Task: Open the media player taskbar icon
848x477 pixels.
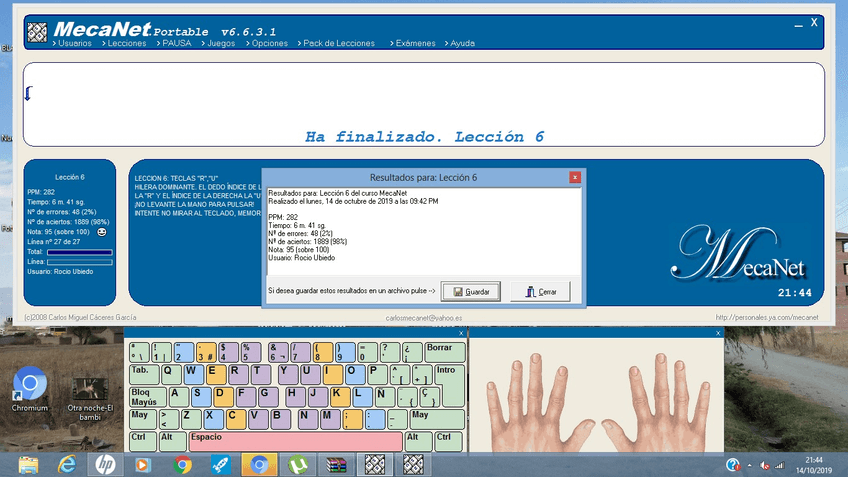Action: click(143, 465)
